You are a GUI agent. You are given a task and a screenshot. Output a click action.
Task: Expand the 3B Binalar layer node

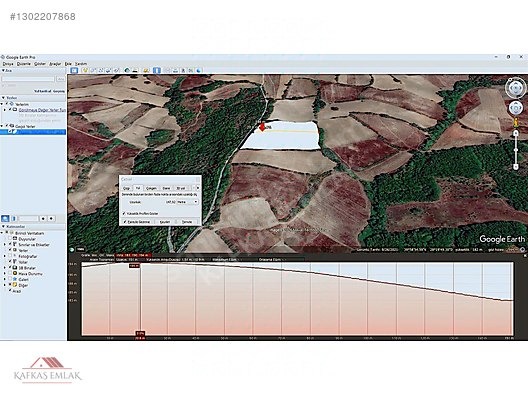tap(5, 268)
